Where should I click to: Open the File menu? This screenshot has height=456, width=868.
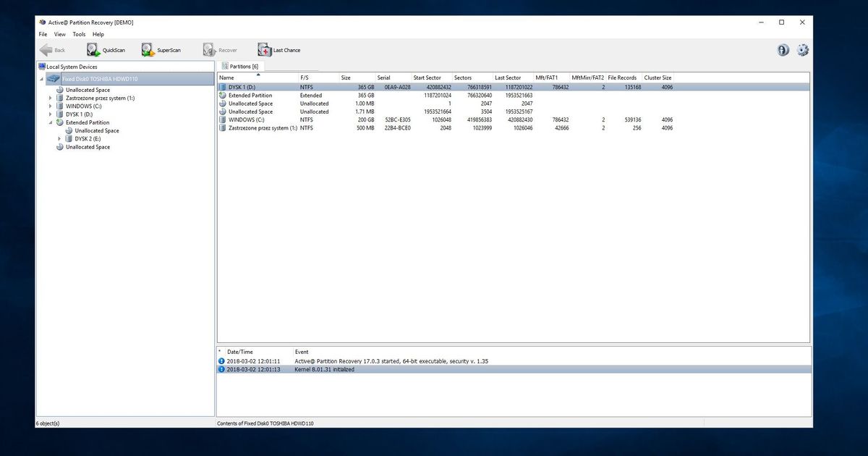click(x=43, y=34)
